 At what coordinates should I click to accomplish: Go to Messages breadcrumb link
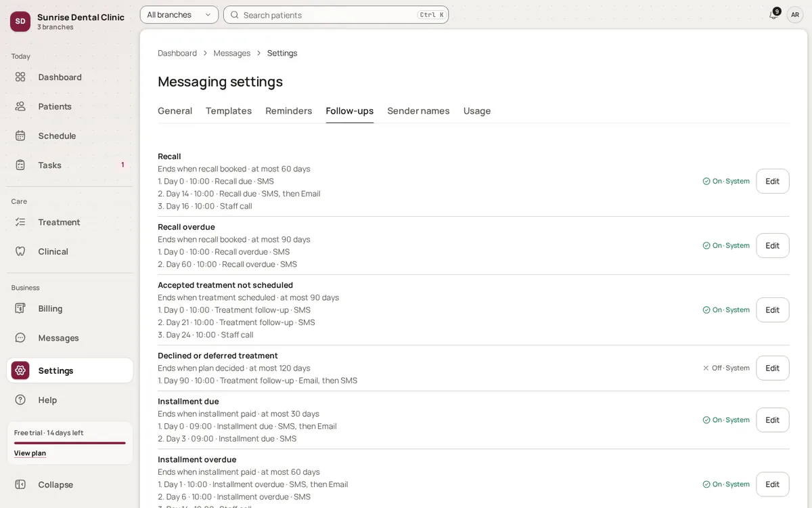232,53
